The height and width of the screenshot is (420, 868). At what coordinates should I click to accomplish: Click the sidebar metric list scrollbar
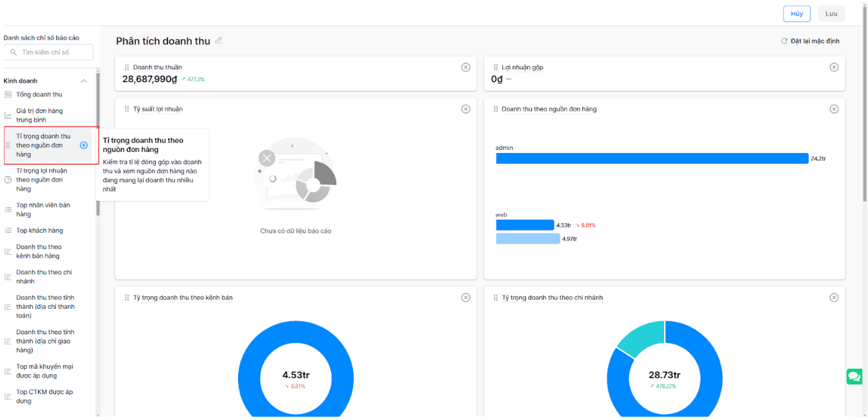tap(98, 144)
